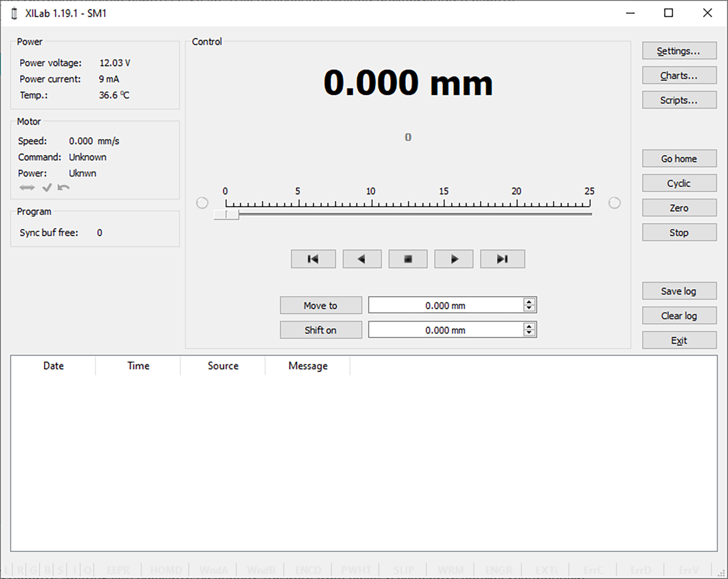Viewport: 728px width, 579px height.
Task: Open the Settings dialog
Action: click(x=679, y=51)
